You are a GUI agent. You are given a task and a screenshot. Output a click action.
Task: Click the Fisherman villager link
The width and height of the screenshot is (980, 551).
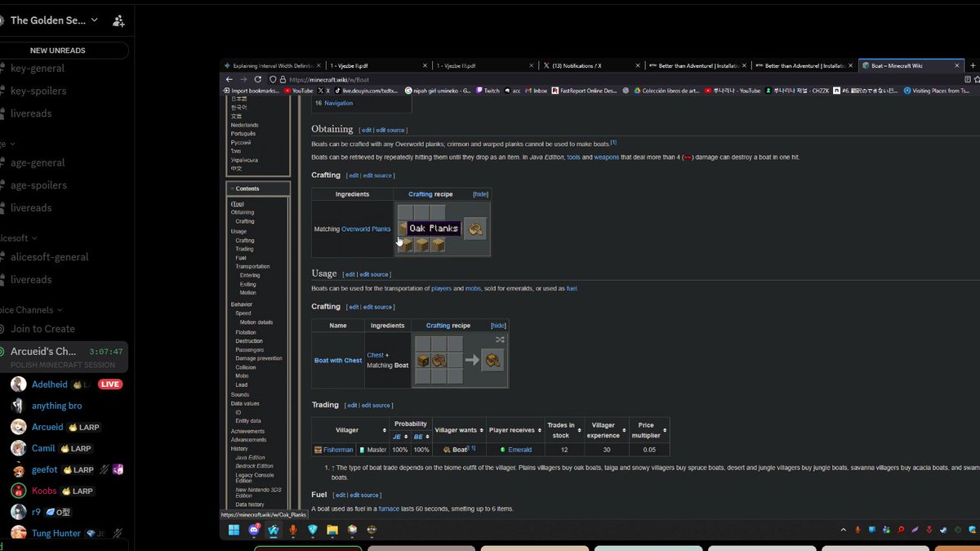click(x=338, y=450)
